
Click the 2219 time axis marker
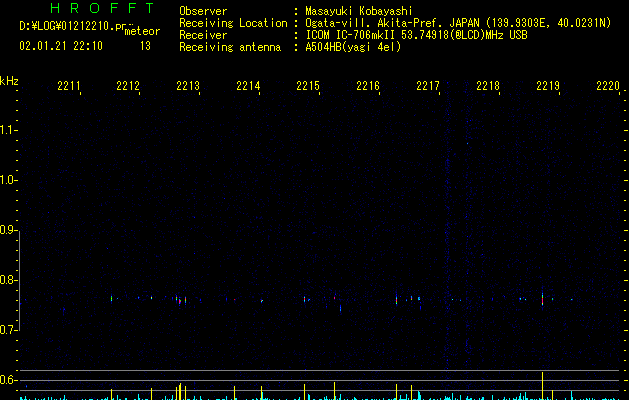(x=548, y=85)
